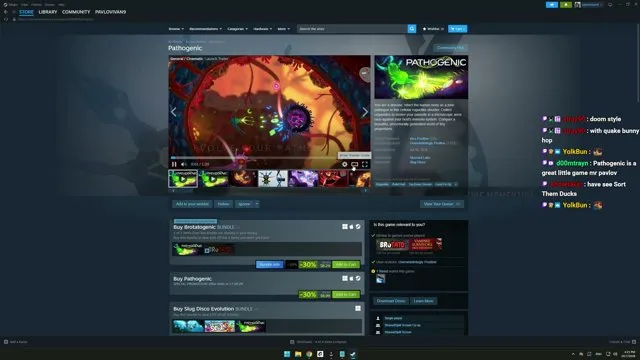Click the Follow button
This screenshot has width=640, height=360.
click(223, 204)
